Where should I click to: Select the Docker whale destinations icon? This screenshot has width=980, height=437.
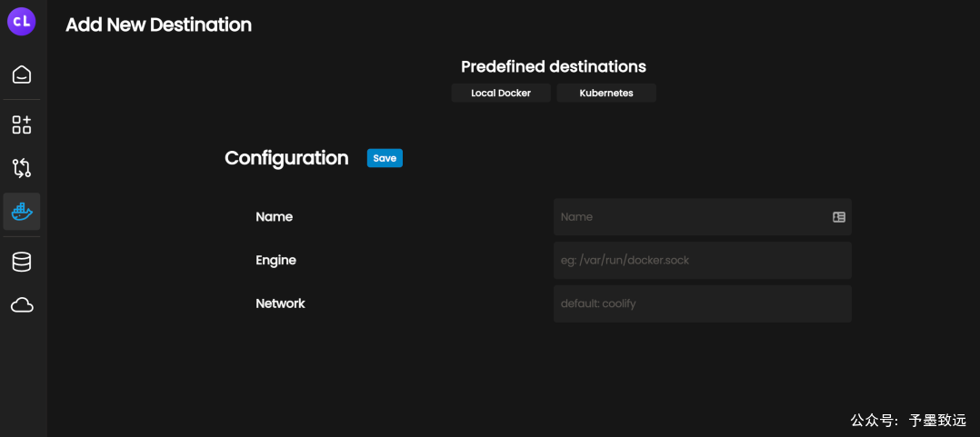[x=22, y=212]
